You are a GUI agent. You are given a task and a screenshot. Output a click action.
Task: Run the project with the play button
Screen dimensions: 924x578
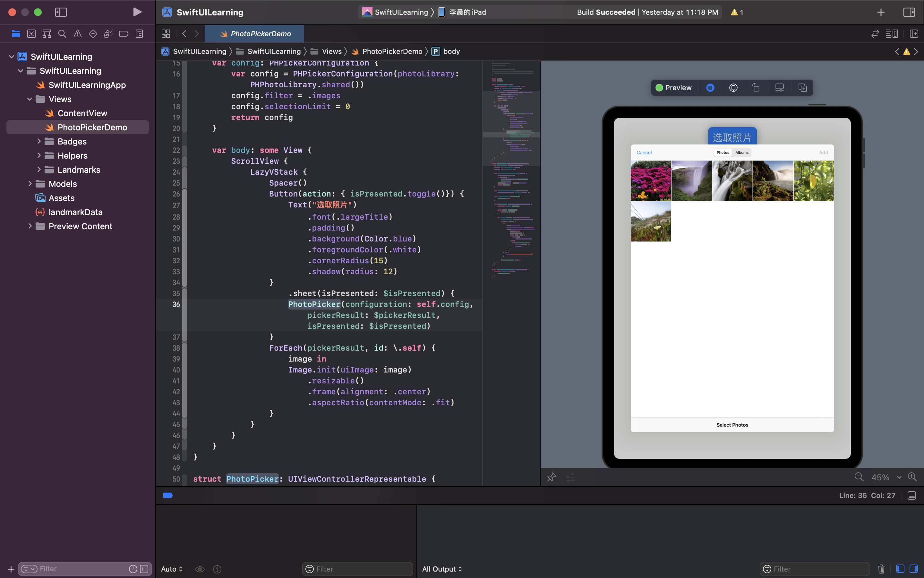(x=137, y=12)
